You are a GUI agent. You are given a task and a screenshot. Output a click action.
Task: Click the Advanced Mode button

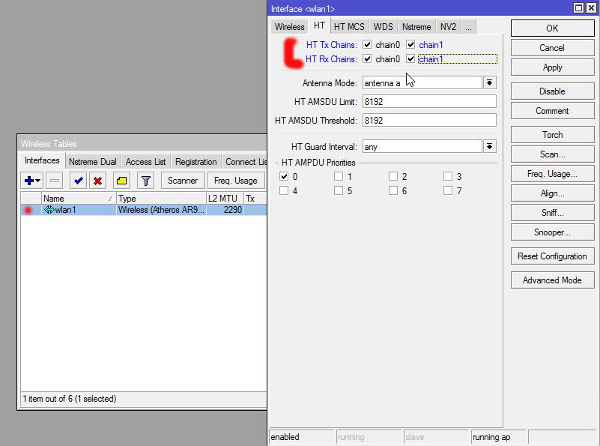(x=552, y=280)
